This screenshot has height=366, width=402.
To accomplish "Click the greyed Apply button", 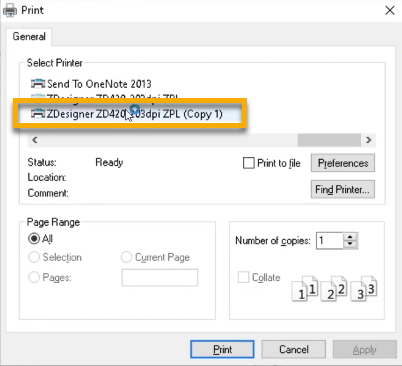I will click(x=365, y=349).
